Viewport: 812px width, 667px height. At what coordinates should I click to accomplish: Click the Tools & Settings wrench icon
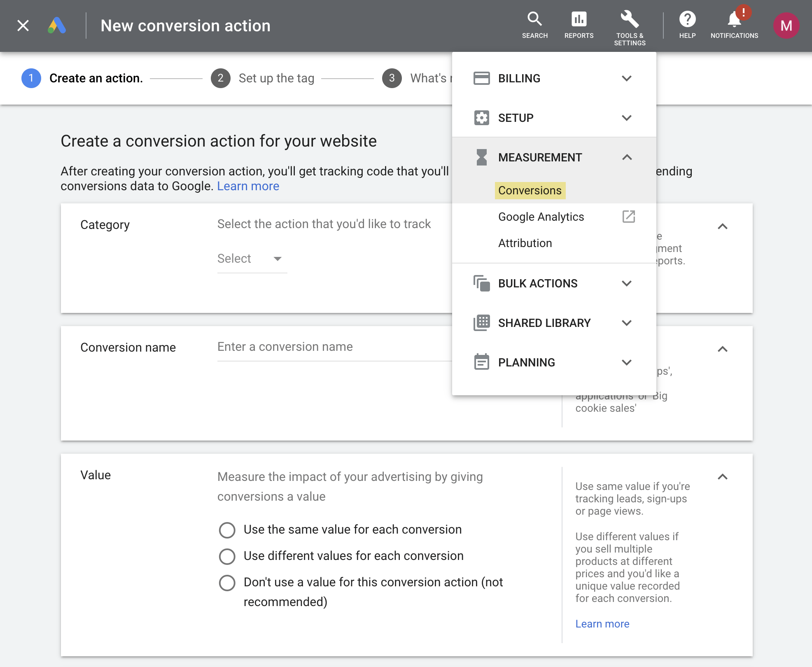click(629, 19)
